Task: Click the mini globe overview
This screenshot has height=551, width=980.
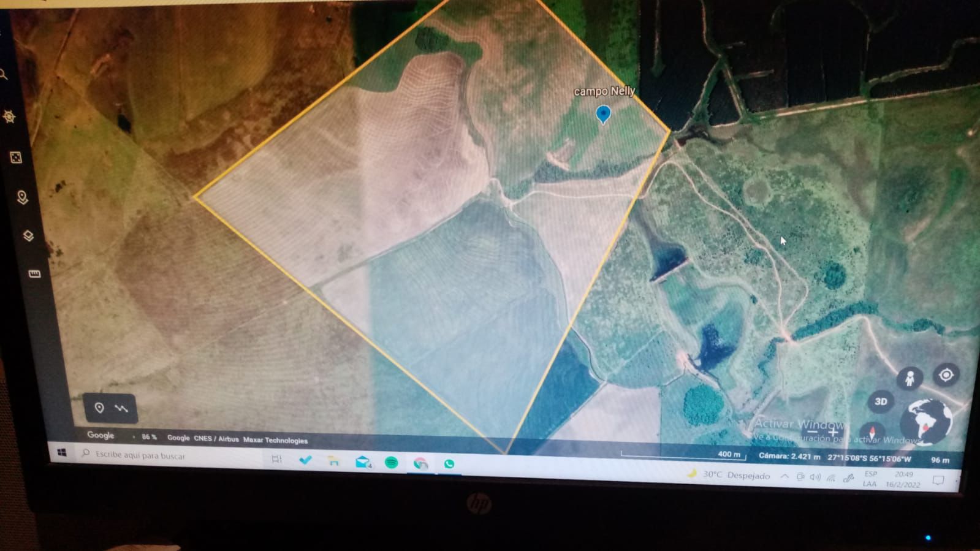Action: 925,422
